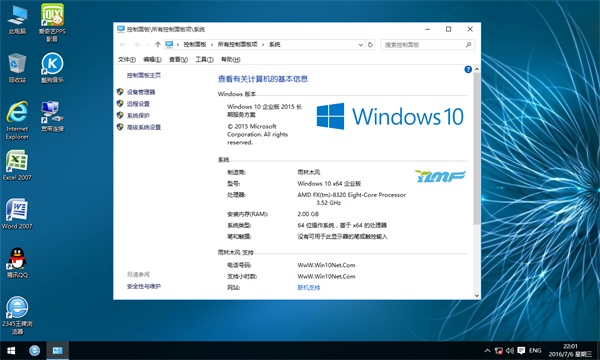Select the Kugou Music desktop icon
The image size is (600, 360).
(x=52, y=68)
